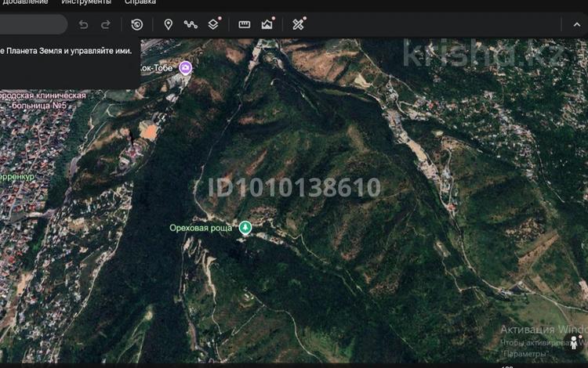Collapse toolbar with the chevron arrow
The width and height of the screenshot is (588, 368).
[x=577, y=24]
